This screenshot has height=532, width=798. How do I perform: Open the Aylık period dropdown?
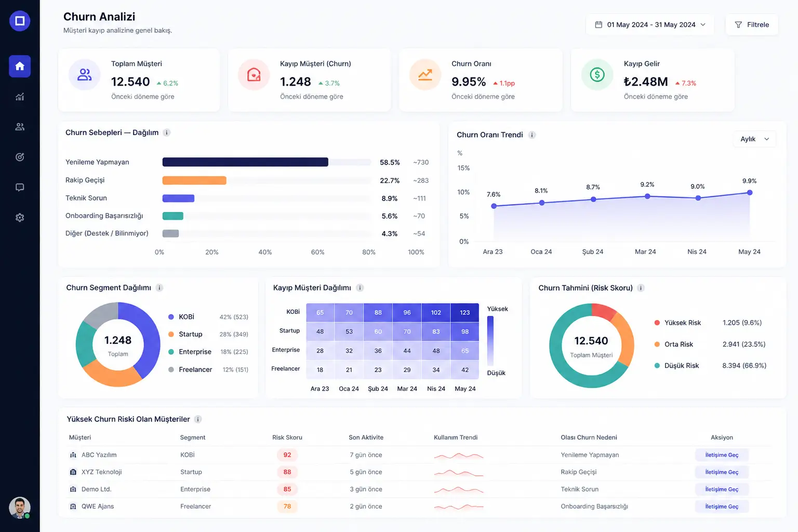(x=755, y=139)
